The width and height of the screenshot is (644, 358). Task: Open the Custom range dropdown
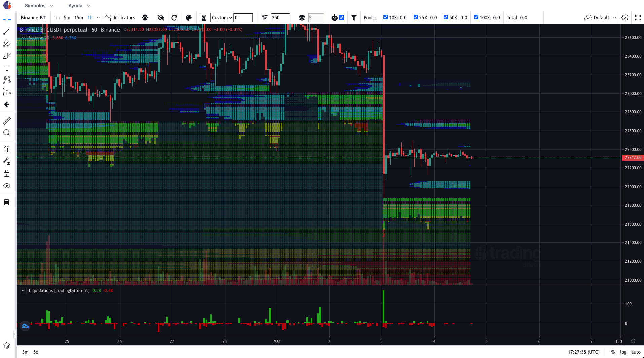pyautogui.click(x=222, y=18)
